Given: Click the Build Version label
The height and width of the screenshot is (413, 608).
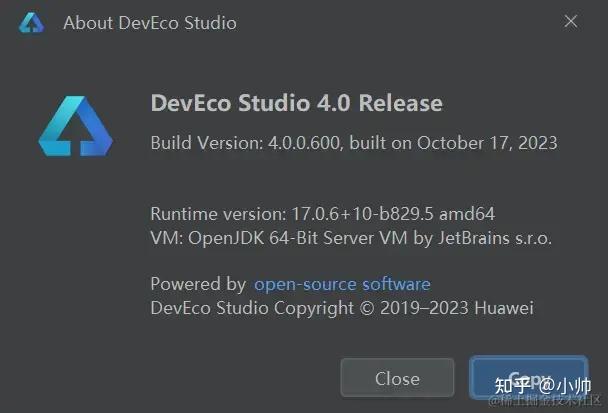Looking at the screenshot, I should pyautogui.click(x=207, y=142).
